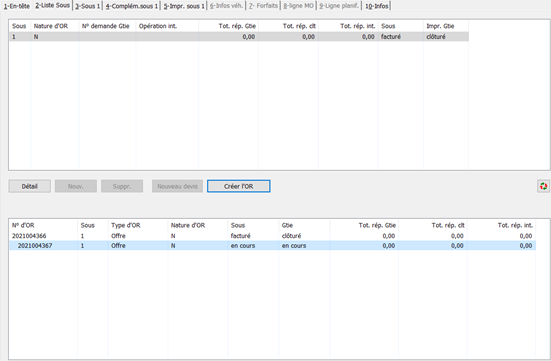Click lower table Tot. rép. Gtie header
Viewport: 551px width, 361px height.
(377, 225)
